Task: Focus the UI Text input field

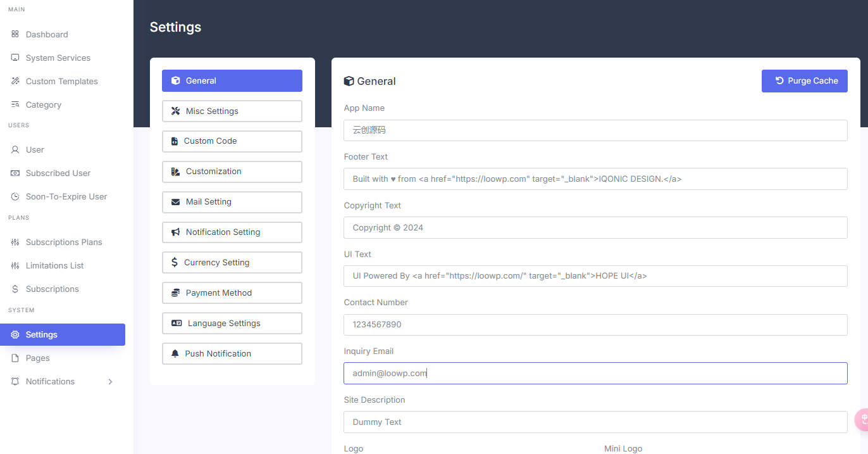Action: pyautogui.click(x=595, y=276)
